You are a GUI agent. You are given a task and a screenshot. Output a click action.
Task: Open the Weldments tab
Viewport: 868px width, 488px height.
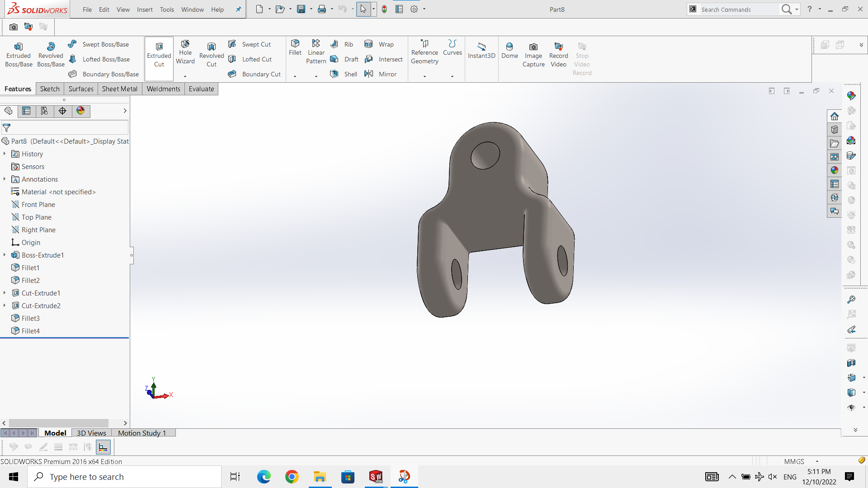(163, 89)
